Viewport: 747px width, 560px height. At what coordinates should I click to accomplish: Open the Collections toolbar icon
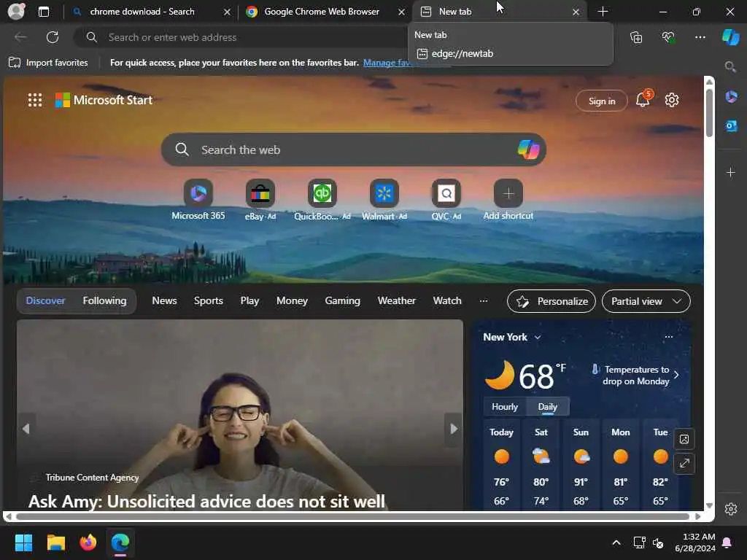[x=636, y=37]
